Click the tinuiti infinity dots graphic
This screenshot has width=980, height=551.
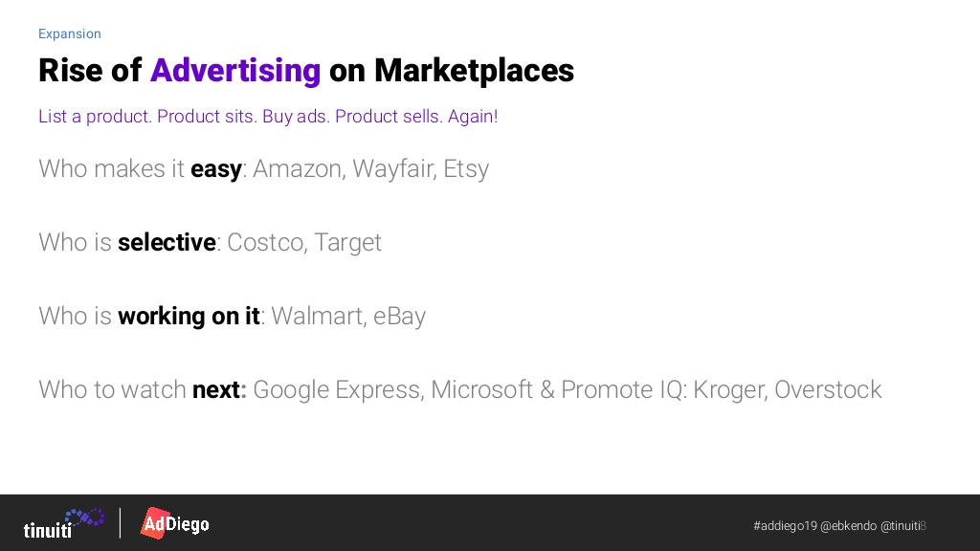[x=85, y=518]
